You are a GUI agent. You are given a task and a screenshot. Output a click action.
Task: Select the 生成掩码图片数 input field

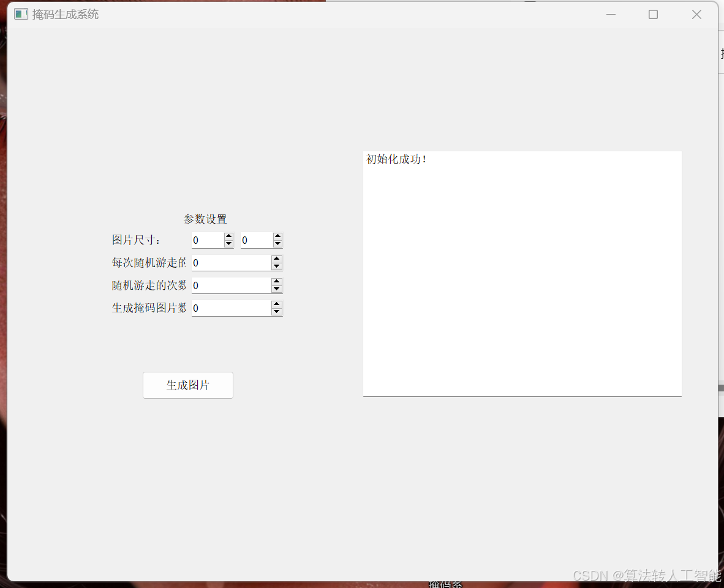pos(230,308)
